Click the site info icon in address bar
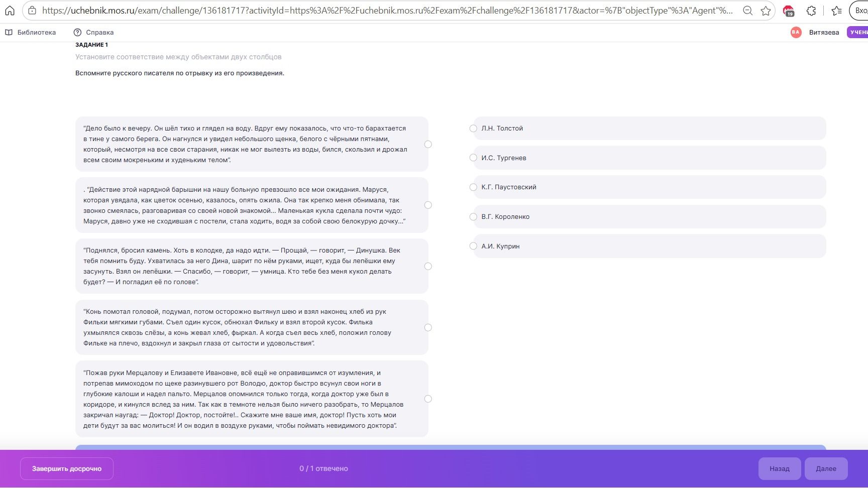The width and height of the screenshot is (868, 488). point(32,11)
